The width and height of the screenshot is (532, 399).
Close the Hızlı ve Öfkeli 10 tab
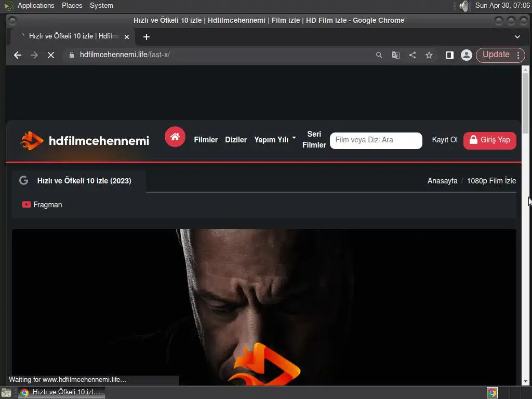click(127, 37)
